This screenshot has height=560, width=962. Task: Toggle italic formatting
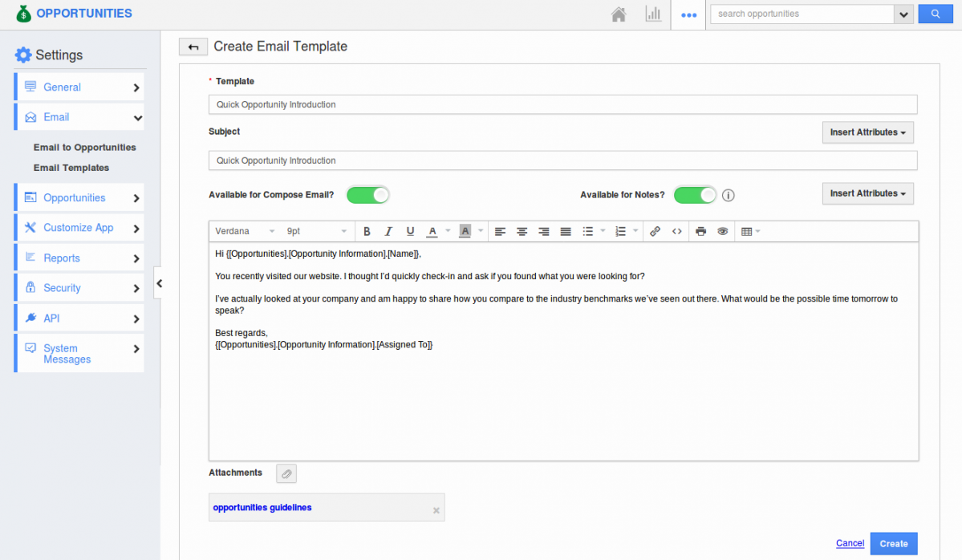pyautogui.click(x=388, y=231)
